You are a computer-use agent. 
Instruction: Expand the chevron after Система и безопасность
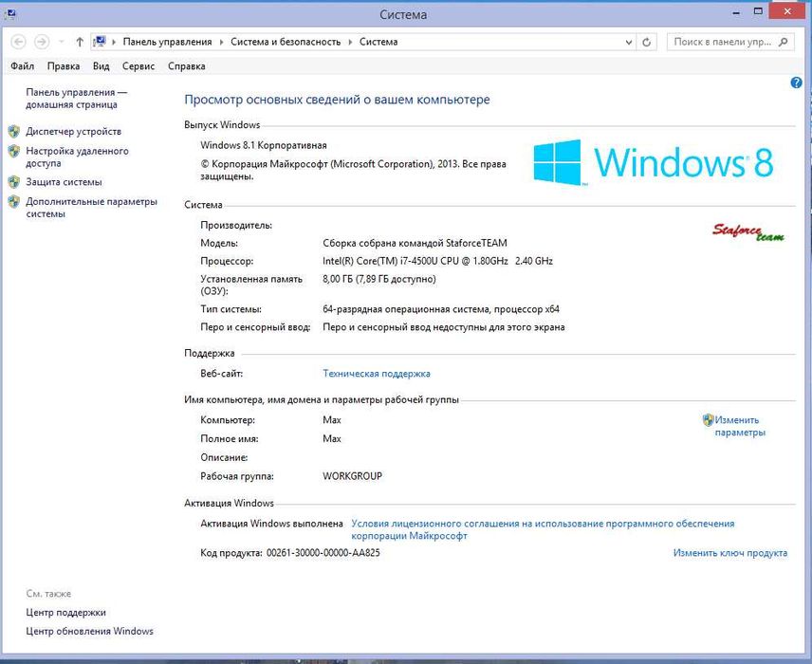tap(350, 42)
